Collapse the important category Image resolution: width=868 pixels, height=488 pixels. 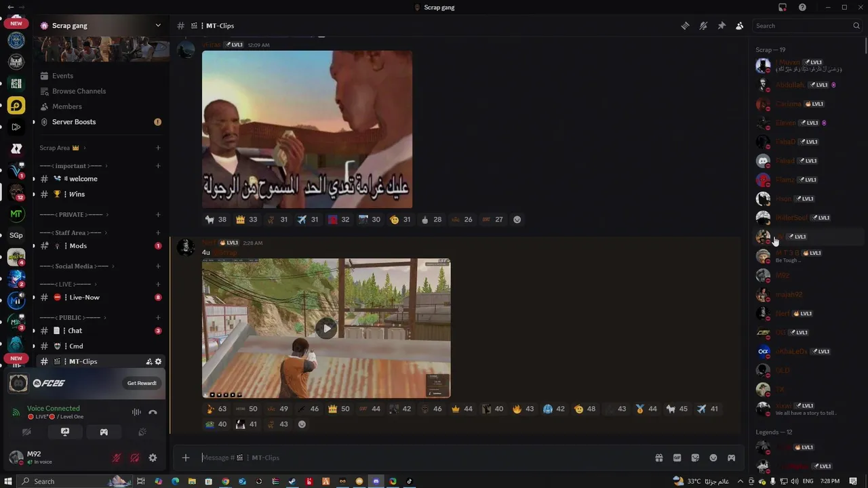pos(73,166)
